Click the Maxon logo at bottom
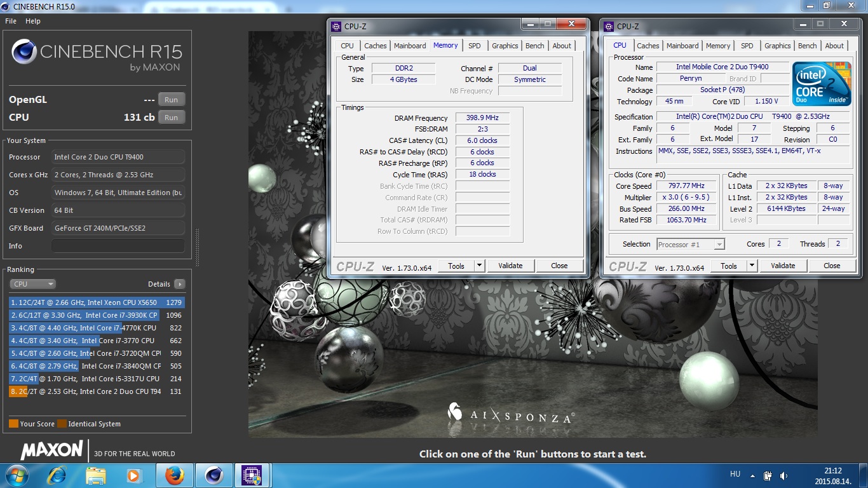 point(51,451)
